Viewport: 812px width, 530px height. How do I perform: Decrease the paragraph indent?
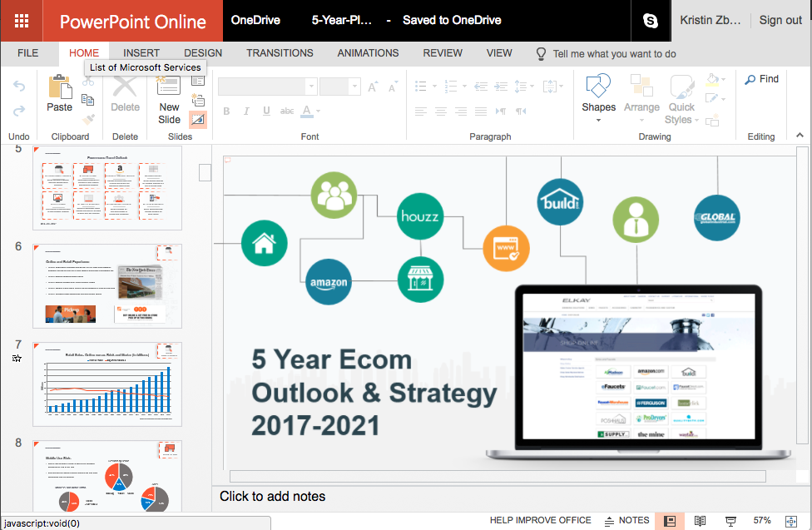pyautogui.click(x=481, y=87)
